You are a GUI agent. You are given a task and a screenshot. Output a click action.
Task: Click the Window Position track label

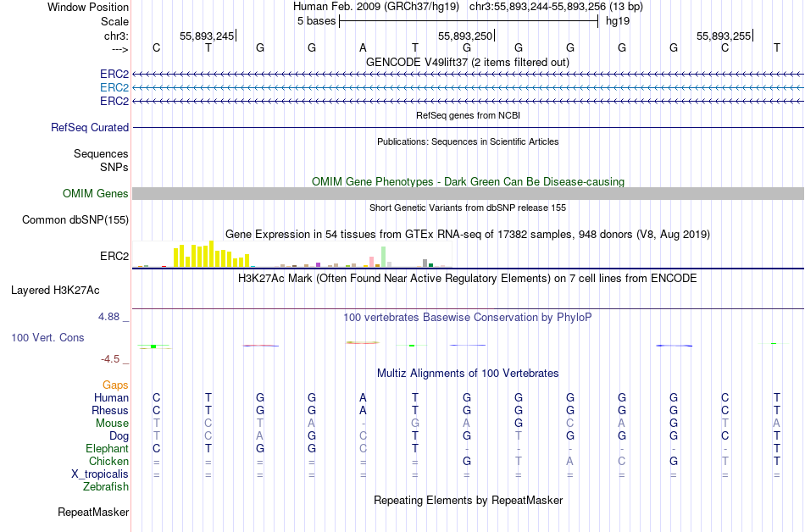point(88,7)
